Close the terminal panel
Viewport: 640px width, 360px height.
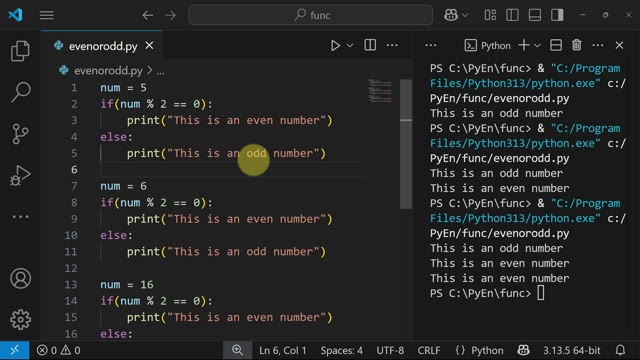pyautogui.click(x=620, y=45)
